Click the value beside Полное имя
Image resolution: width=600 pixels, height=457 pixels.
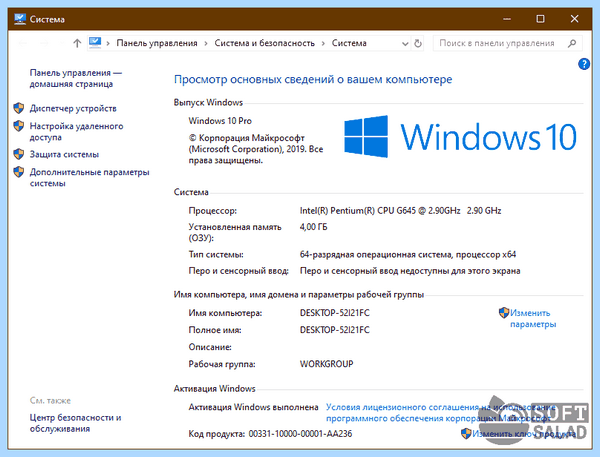(x=335, y=330)
